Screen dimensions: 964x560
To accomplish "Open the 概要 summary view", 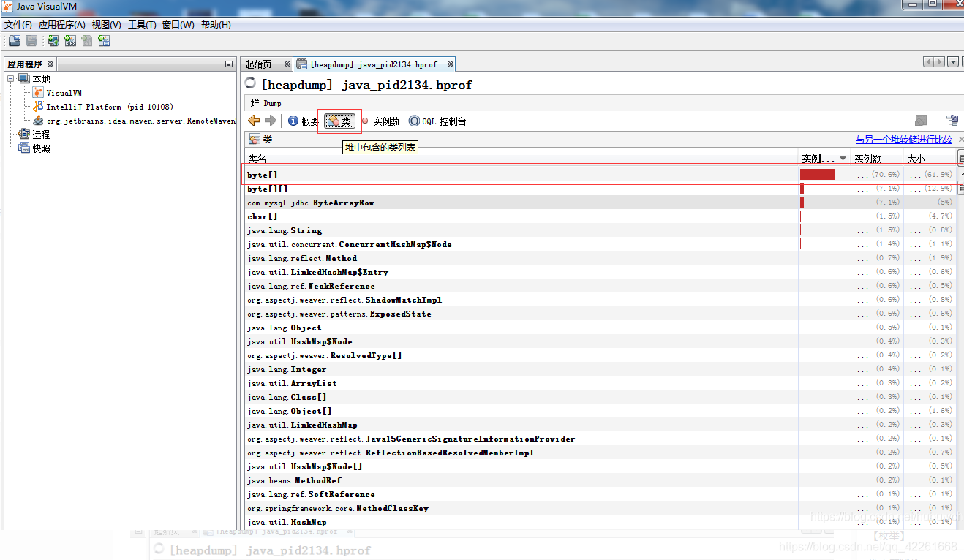I will point(304,121).
